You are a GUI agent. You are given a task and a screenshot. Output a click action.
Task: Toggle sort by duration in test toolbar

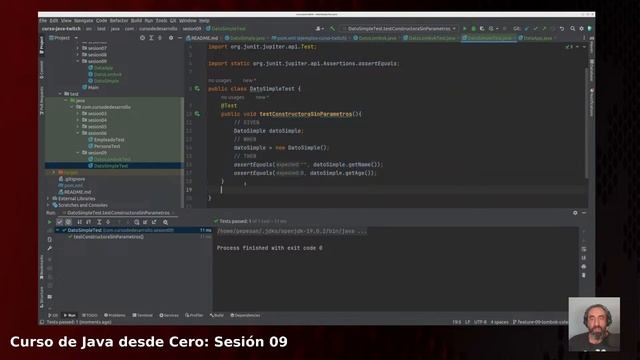pos(89,222)
